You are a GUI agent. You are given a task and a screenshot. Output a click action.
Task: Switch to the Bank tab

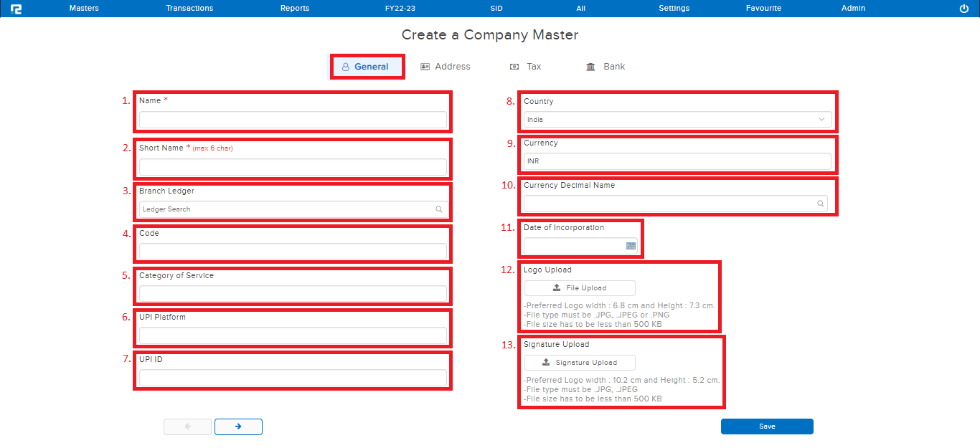pyautogui.click(x=606, y=67)
